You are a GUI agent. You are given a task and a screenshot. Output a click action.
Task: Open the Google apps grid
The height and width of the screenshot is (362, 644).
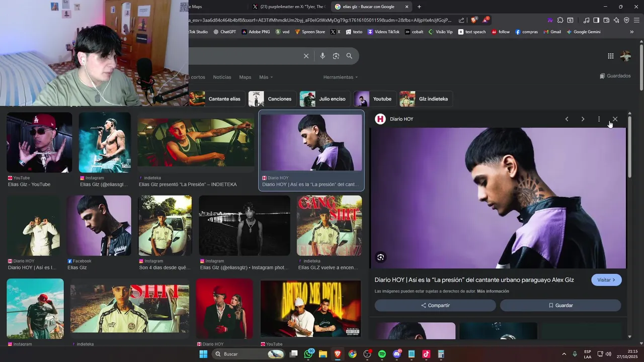[610, 56]
